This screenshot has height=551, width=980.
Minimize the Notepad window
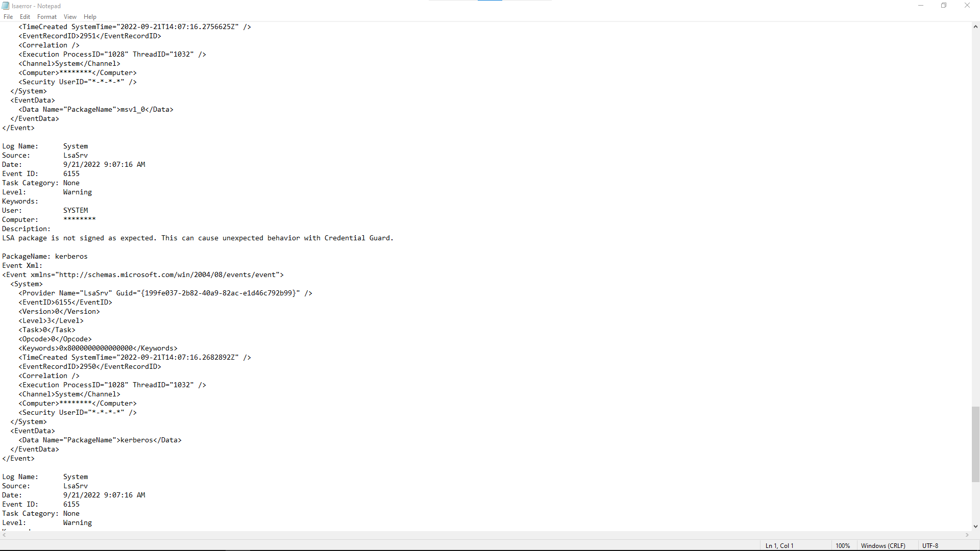tap(921, 6)
